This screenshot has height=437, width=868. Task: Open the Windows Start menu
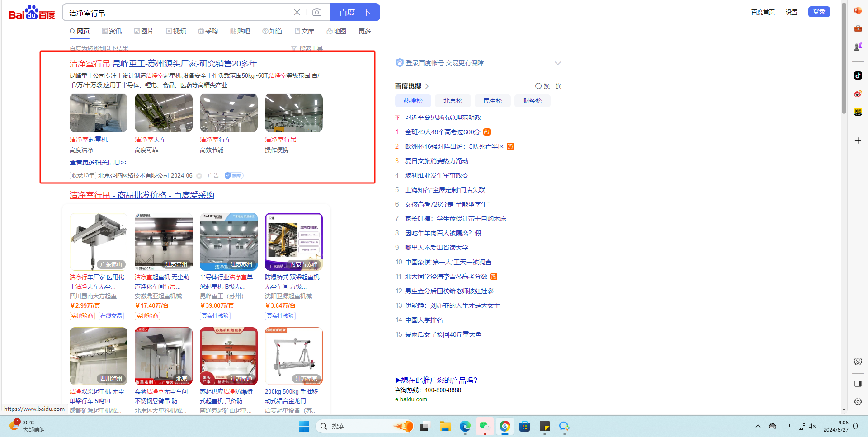pos(304,426)
